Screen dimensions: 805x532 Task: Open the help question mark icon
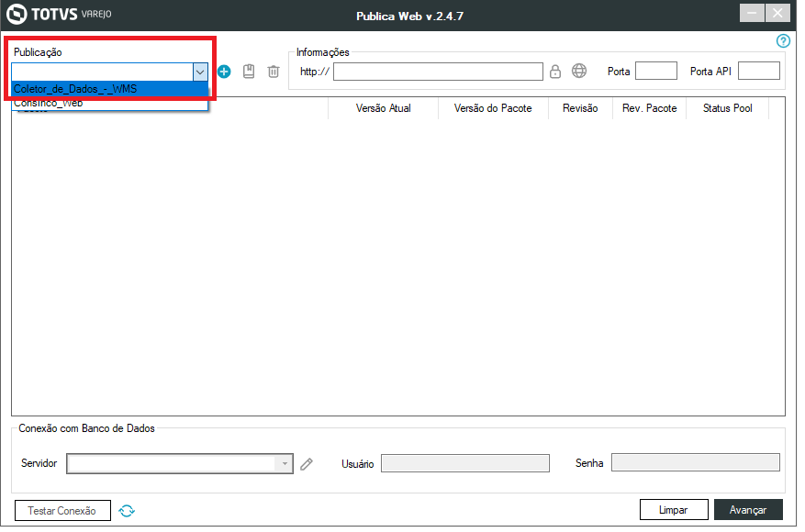(x=783, y=41)
